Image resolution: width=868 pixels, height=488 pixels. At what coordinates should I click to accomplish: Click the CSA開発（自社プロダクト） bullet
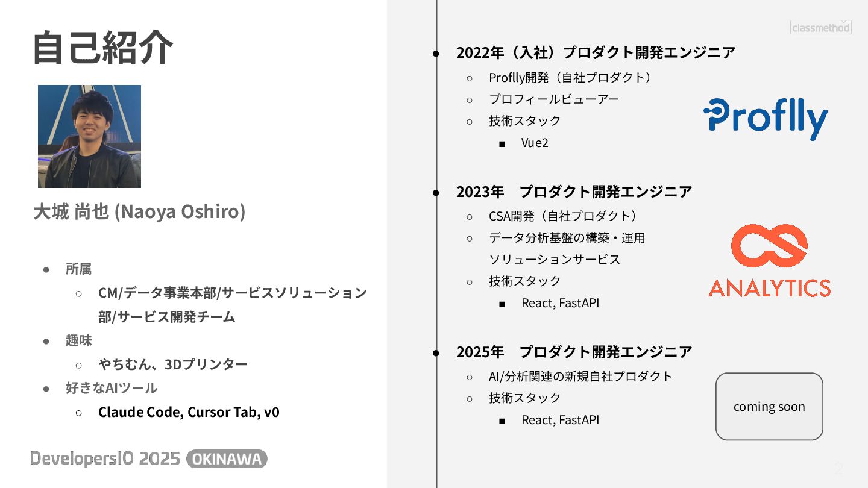click(x=563, y=216)
